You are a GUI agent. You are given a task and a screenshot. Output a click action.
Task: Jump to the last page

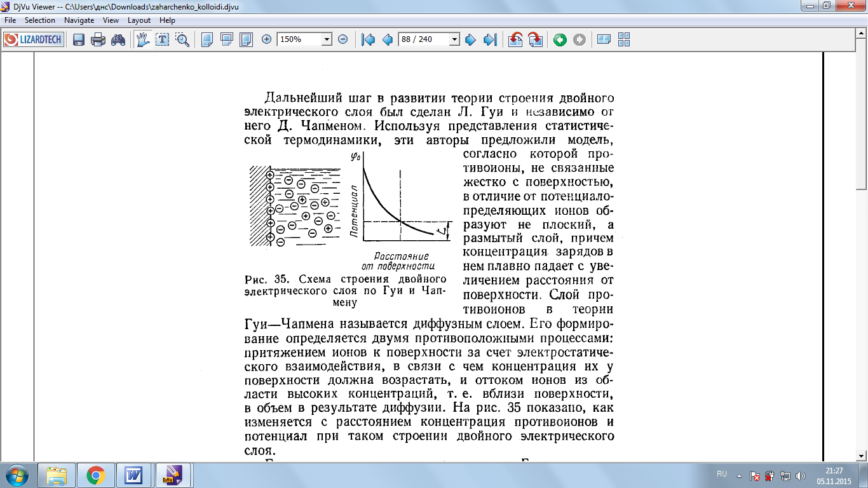[489, 39]
